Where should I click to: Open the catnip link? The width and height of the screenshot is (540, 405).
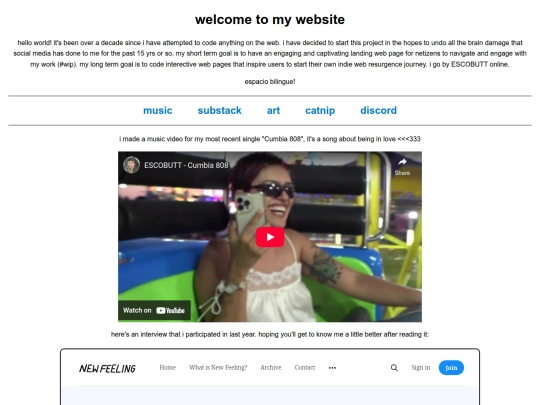(x=320, y=111)
